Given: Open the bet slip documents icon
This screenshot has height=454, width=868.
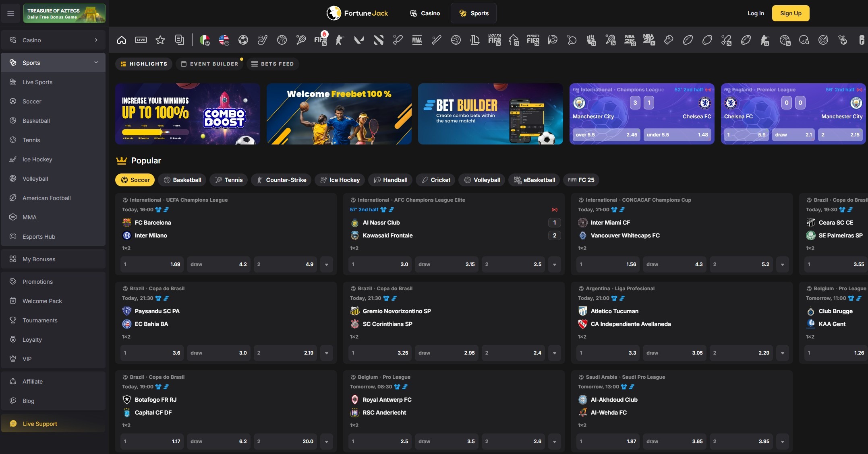Looking at the screenshot, I should pyautogui.click(x=180, y=40).
